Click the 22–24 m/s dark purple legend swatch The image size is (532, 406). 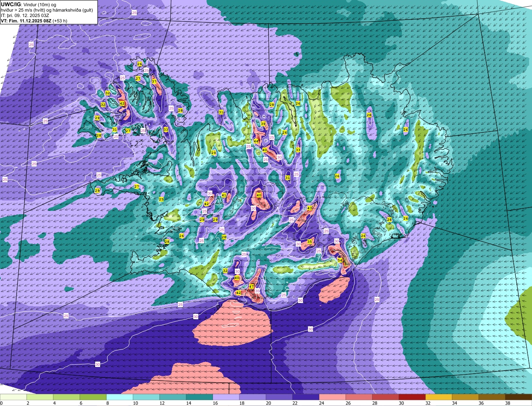[x=306, y=397]
